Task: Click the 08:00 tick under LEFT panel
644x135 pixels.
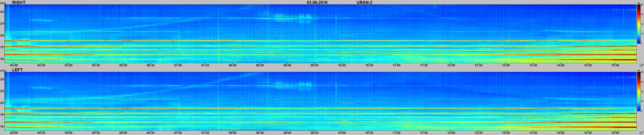Action: coord(233,133)
